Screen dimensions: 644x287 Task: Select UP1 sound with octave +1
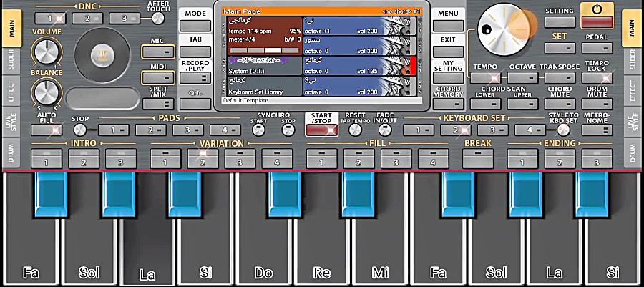coord(359,26)
